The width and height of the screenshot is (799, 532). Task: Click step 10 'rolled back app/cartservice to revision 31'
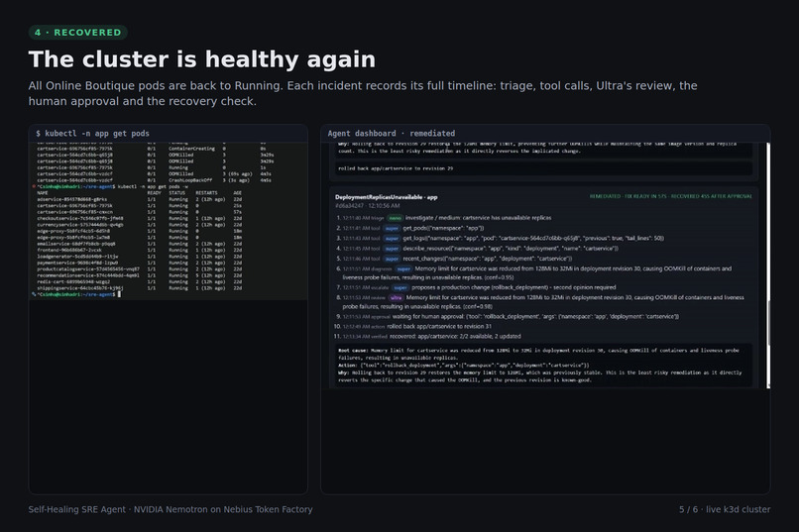coord(439,326)
